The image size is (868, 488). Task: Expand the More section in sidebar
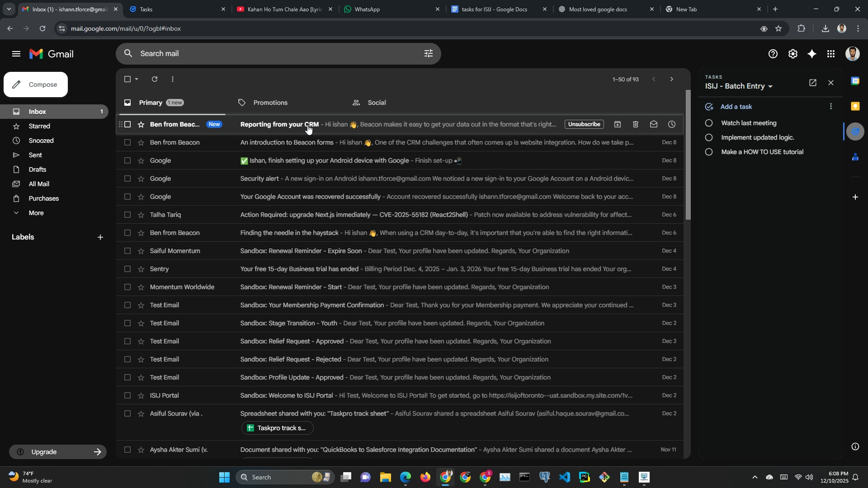[x=36, y=213]
